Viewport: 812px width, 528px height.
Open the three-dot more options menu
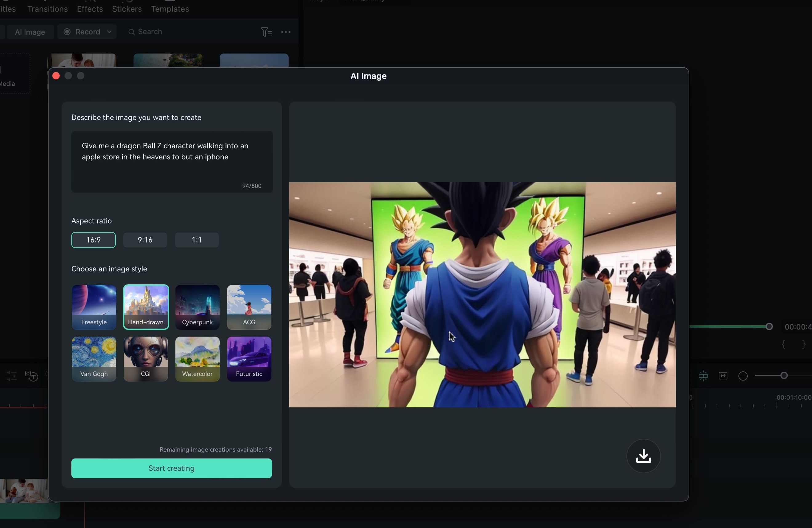[x=286, y=32]
